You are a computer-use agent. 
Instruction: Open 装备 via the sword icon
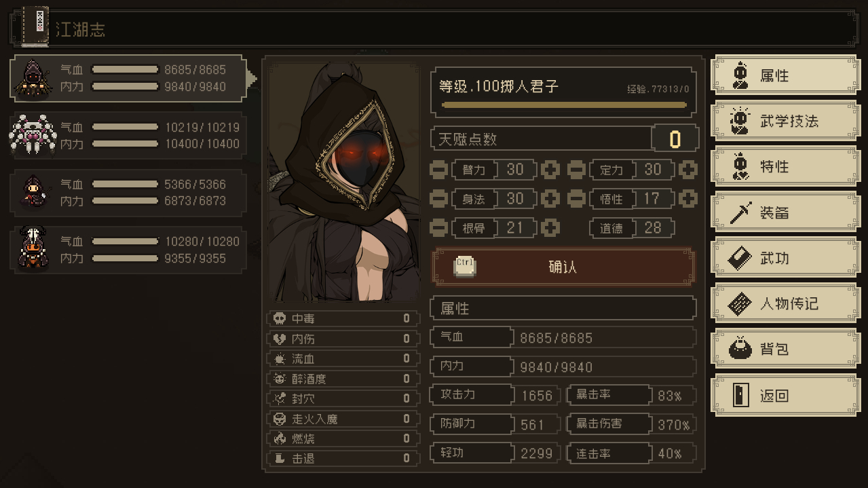point(739,212)
